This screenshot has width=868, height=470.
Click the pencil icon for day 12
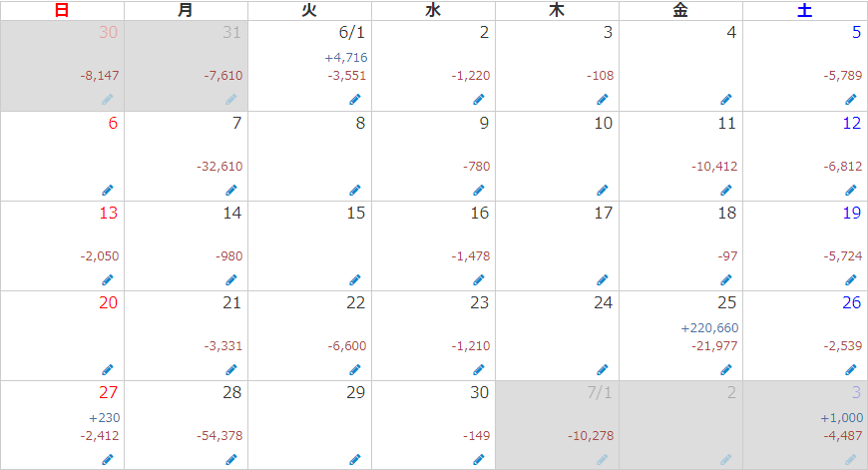tap(851, 191)
